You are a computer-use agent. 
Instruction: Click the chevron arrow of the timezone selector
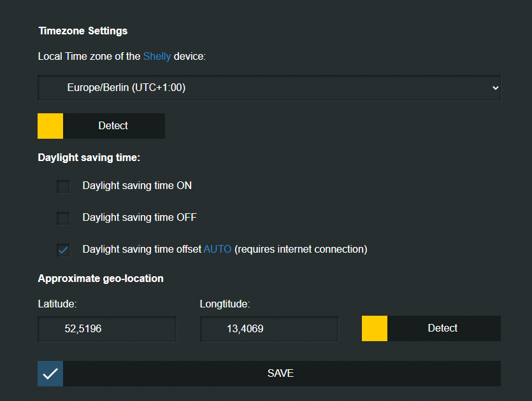[496, 88]
